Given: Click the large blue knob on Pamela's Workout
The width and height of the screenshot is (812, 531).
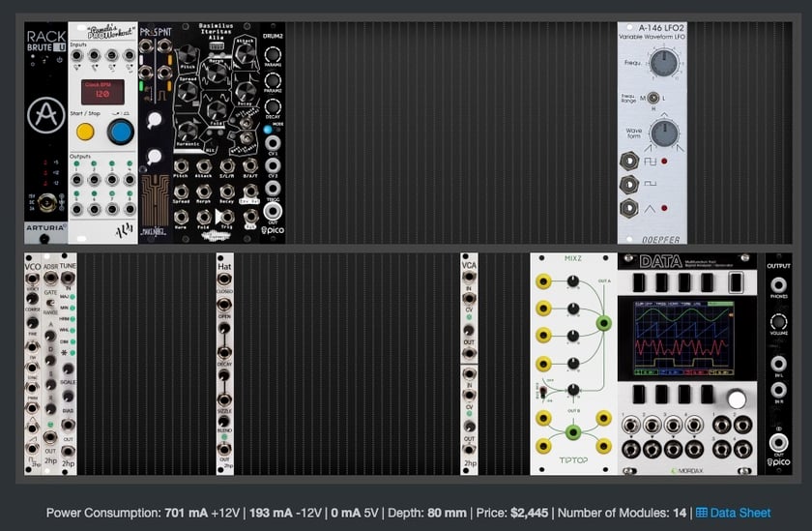Looking at the screenshot, I should 120,133.
